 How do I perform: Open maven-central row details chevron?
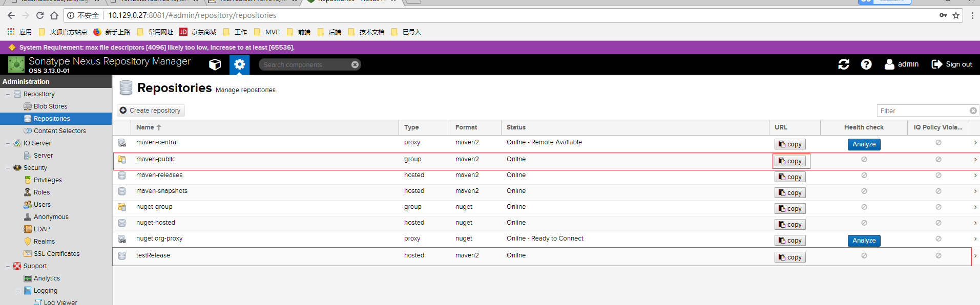[x=975, y=143]
